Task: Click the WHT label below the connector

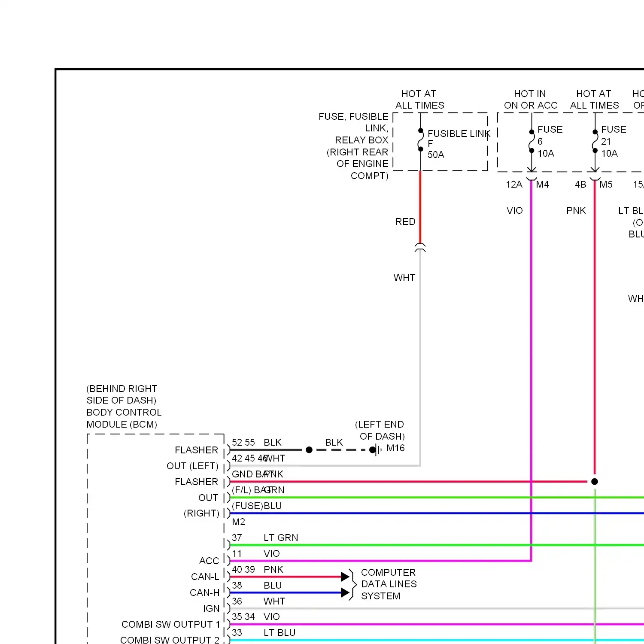Action: [x=404, y=277]
